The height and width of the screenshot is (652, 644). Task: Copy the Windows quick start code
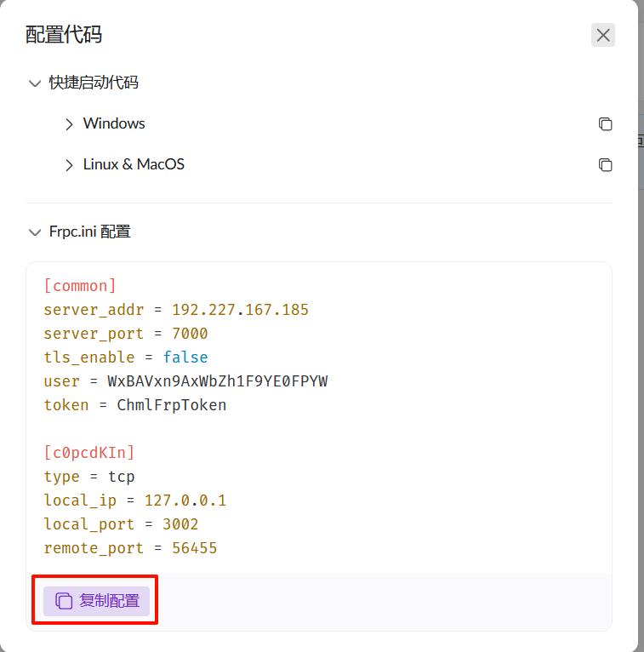pos(605,124)
